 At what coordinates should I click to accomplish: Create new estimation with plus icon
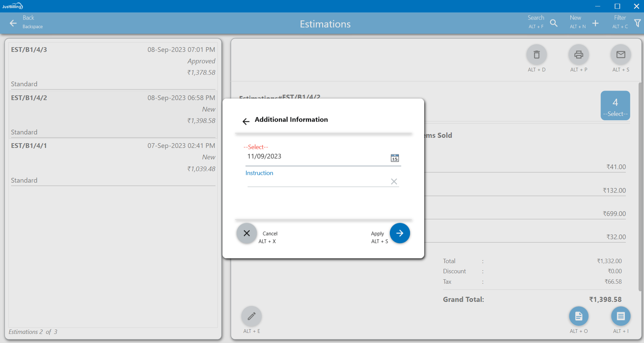(595, 23)
